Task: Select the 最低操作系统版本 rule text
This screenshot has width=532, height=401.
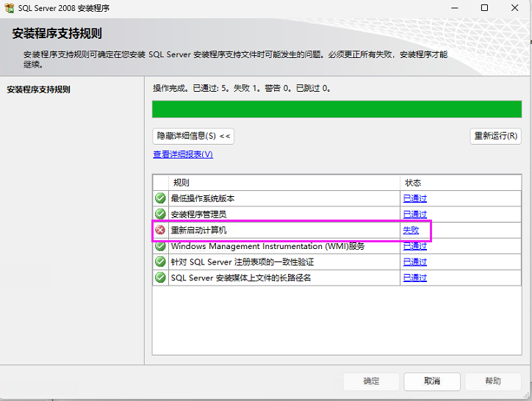Action: pos(203,198)
